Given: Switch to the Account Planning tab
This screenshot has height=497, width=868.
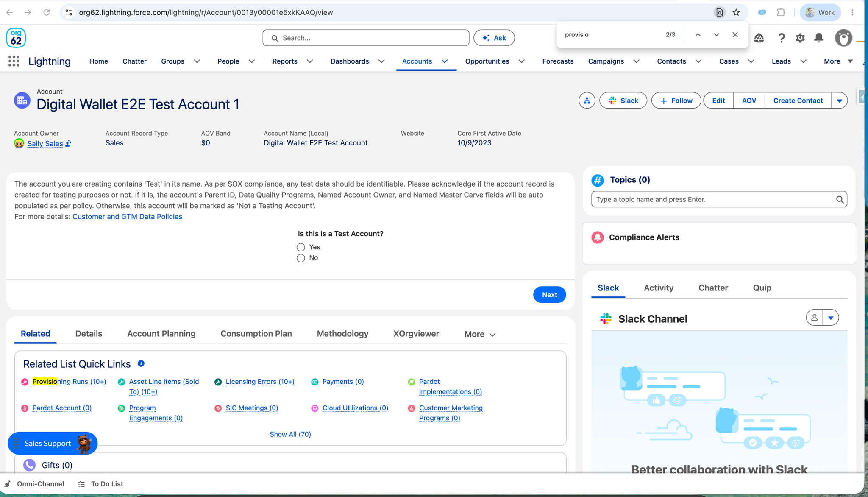Looking at the screenshot, I should pyautogui.click(x=161, y=334).
